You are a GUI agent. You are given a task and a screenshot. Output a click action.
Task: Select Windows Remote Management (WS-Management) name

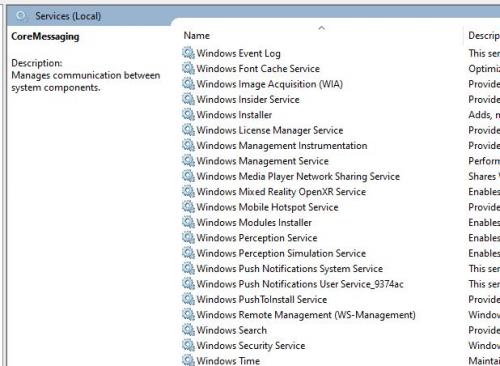coord(306,315)
